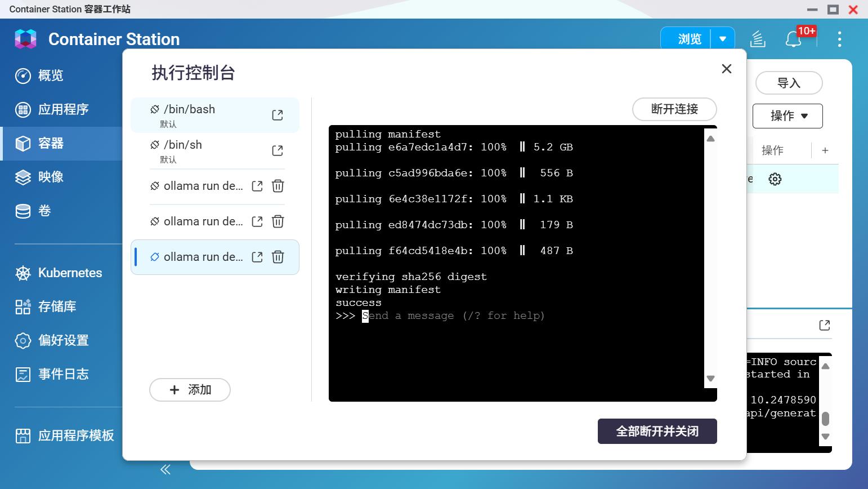Click the 'pulling manifest' terminal line

388,134
